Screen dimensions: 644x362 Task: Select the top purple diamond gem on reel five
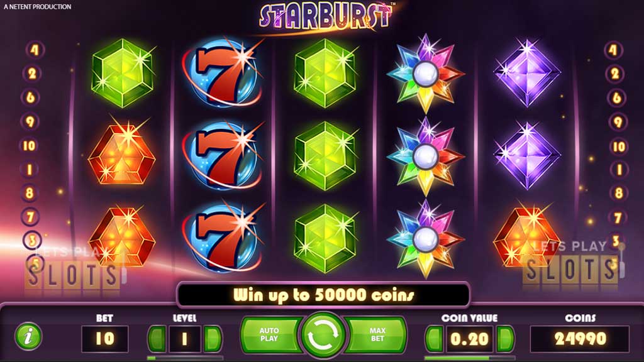click(527, 74)
